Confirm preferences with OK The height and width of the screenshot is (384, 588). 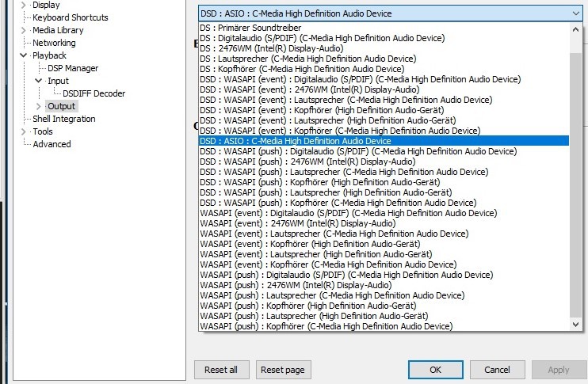[435, 370]
